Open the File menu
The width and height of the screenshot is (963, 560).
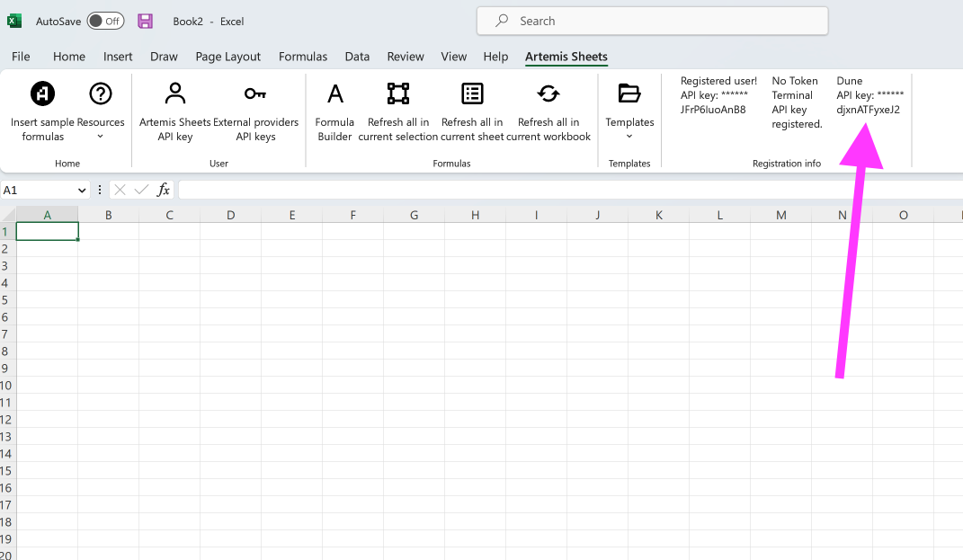(21, 57)
